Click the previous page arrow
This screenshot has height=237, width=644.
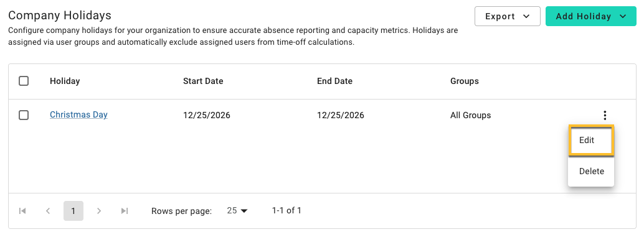(x=48, y=211)
